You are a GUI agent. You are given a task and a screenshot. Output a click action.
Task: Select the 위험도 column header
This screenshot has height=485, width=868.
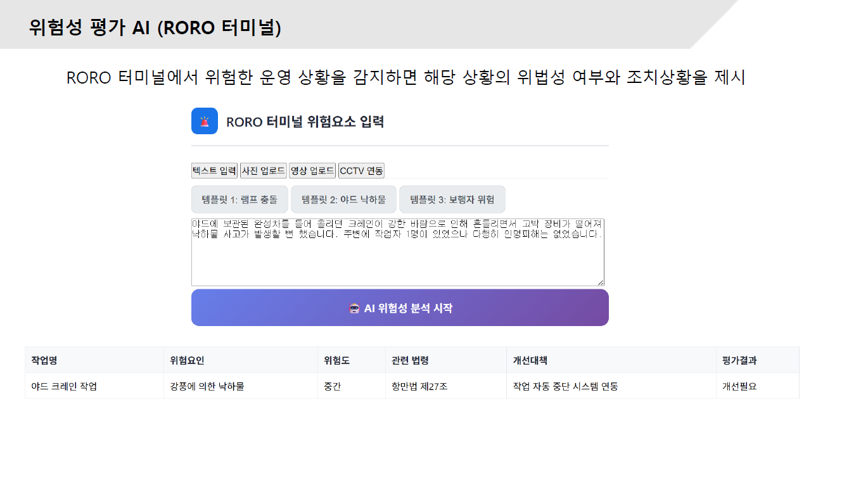pos(336,360)
